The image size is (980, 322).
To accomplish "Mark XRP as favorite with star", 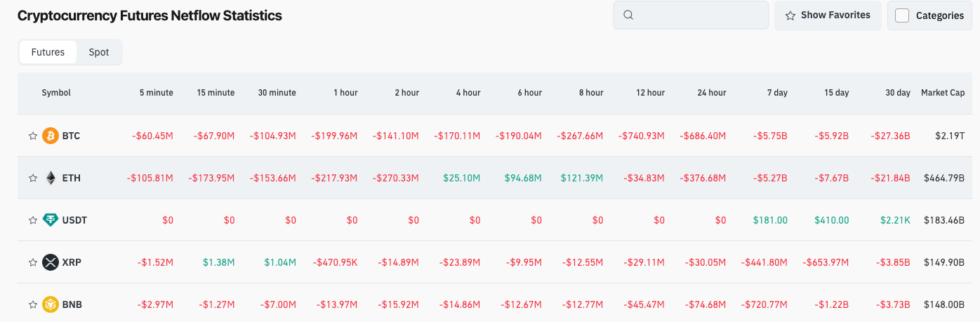I will click(x=32, y=262).
